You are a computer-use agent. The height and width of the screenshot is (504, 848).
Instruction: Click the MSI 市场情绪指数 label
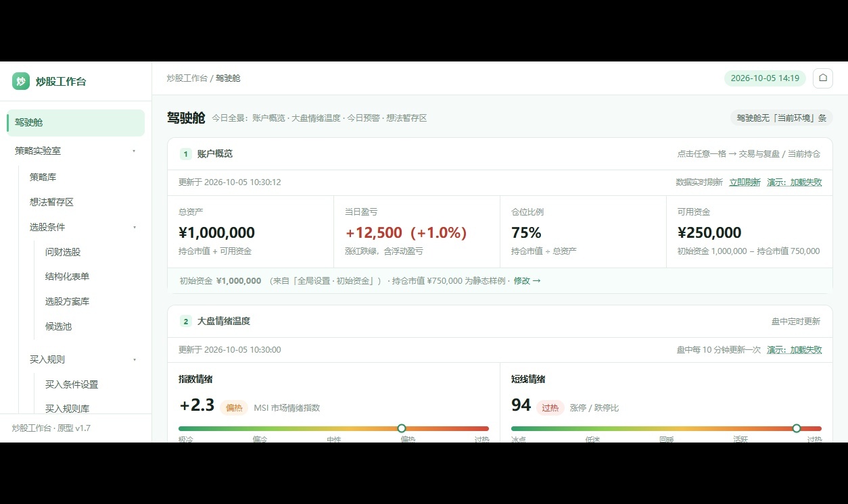pyautogui.click(x=287, y=408)
